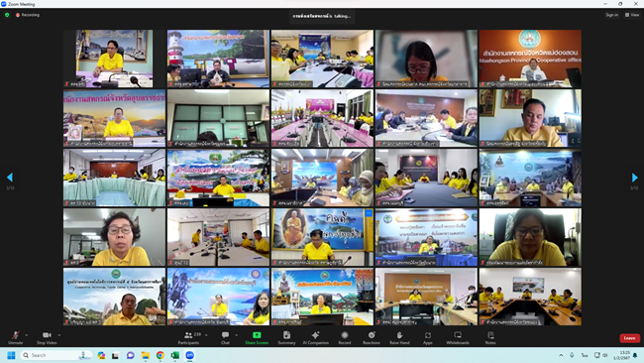This screenshot has height=363, width=644.
Task: Open green shield meeting info icon
Action: tap(7, 15)
